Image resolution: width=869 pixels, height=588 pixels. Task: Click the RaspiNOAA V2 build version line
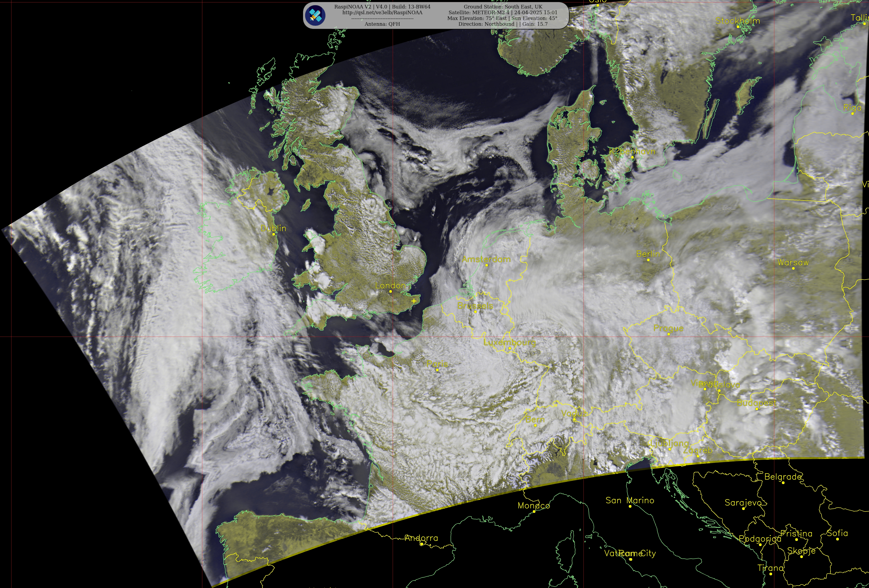(382, 7)
